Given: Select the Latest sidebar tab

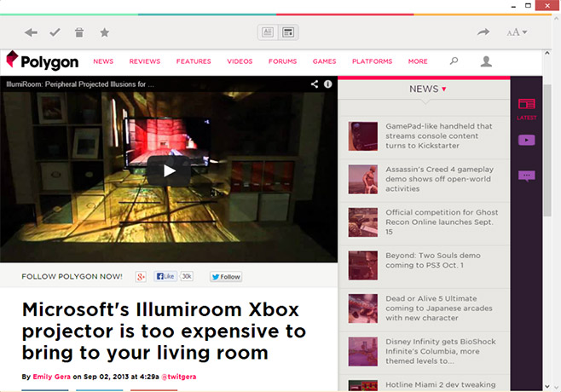Looking at the screenshot, I should (526, 108).
